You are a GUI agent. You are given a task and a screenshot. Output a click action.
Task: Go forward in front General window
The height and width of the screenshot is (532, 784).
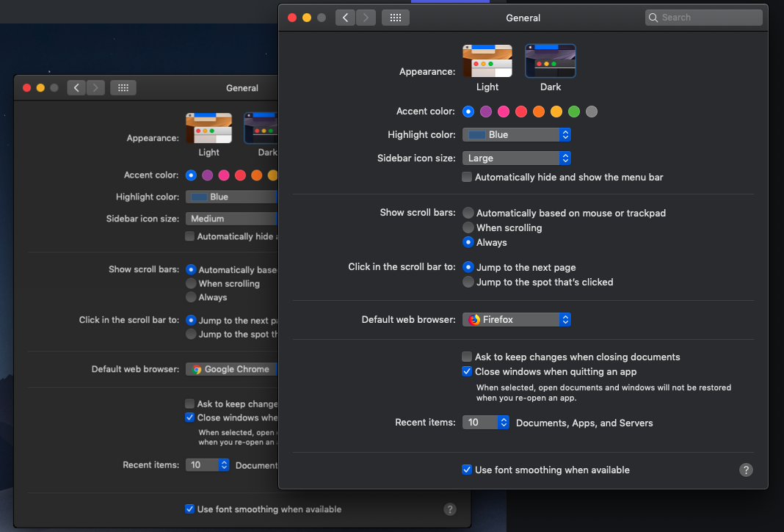click(366, 18)
